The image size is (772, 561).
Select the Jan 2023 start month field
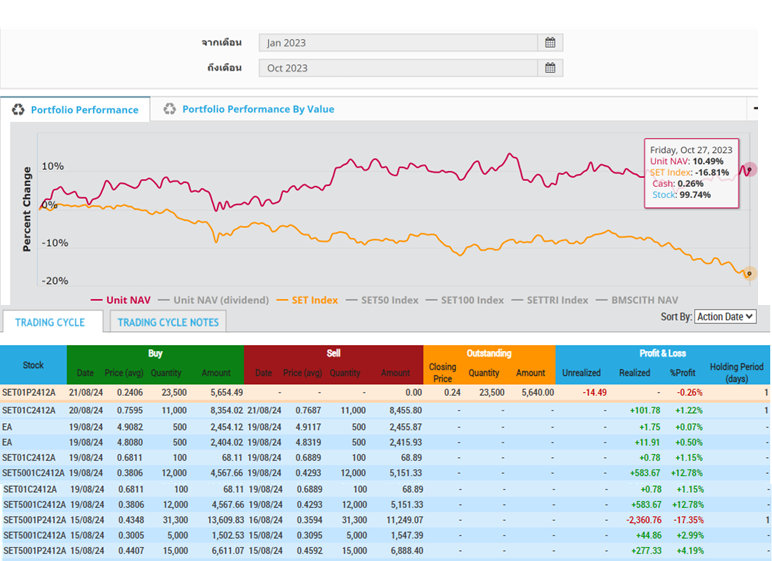(398, 43)
